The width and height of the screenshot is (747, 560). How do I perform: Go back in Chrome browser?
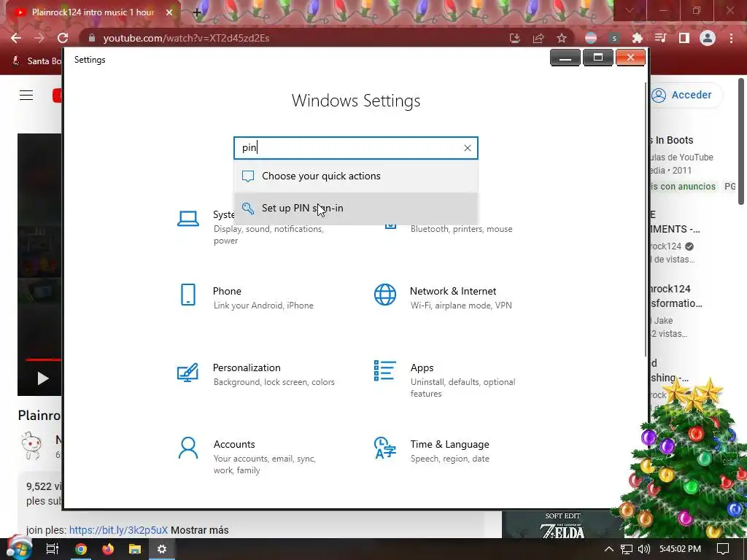(x=16, y=38)
